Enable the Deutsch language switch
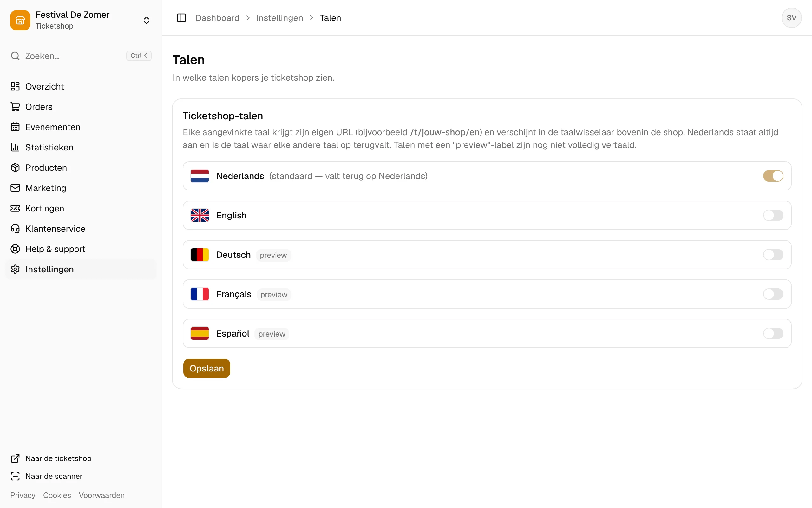Image resolution: width=812 pixels, height=508 pixels. coord(773,255)
